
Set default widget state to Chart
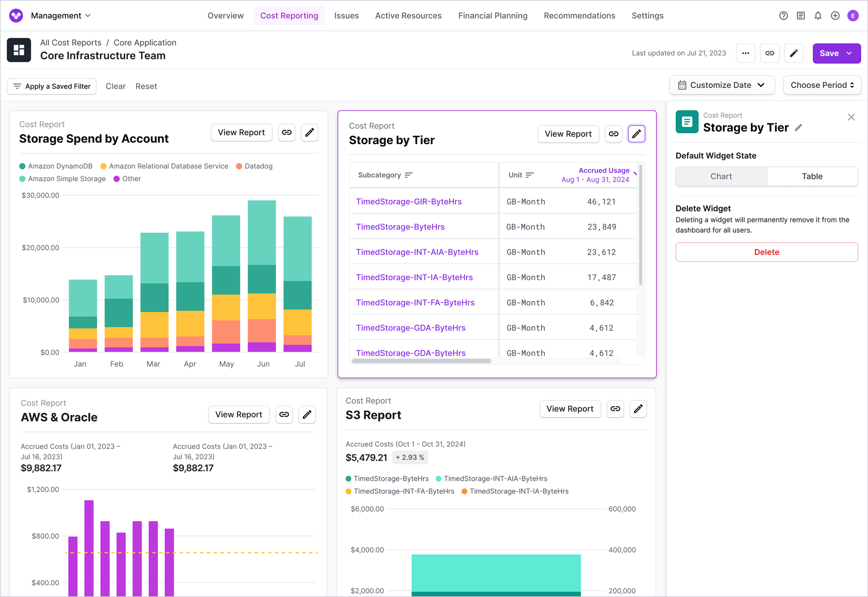(721, 176)
